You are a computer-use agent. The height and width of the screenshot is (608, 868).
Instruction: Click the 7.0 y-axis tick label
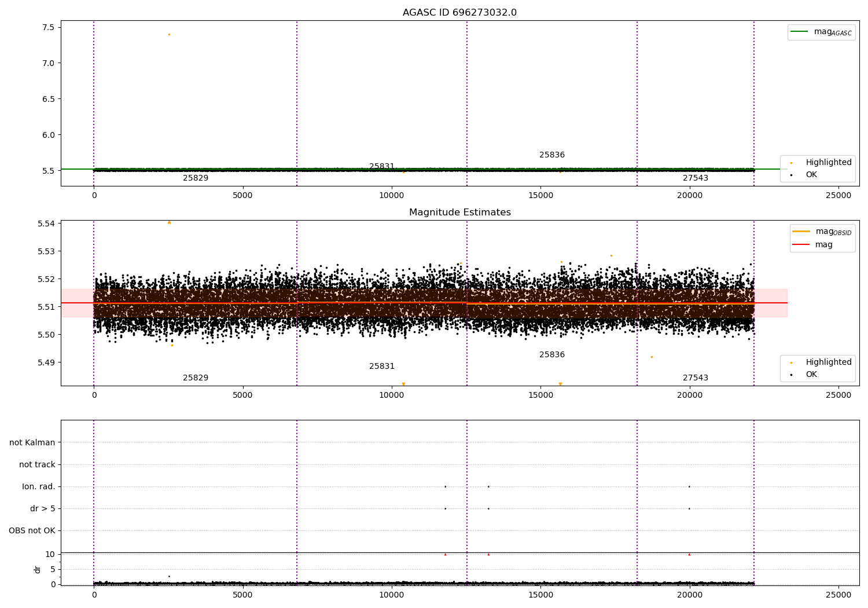click(49, 63)
